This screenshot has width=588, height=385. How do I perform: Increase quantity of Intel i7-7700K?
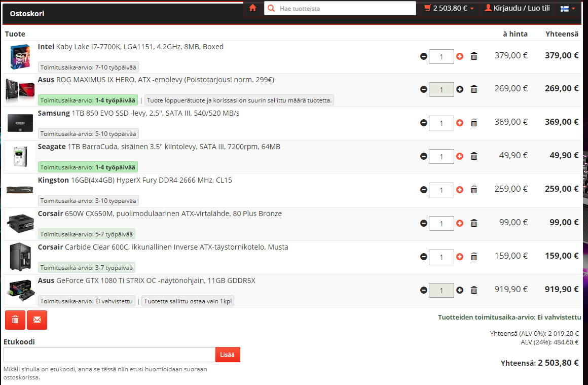coord(460,56)
